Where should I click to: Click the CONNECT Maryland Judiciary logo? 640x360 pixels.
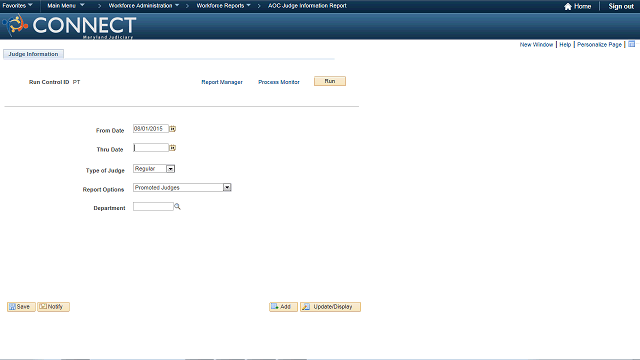click(x=69, y=26)
